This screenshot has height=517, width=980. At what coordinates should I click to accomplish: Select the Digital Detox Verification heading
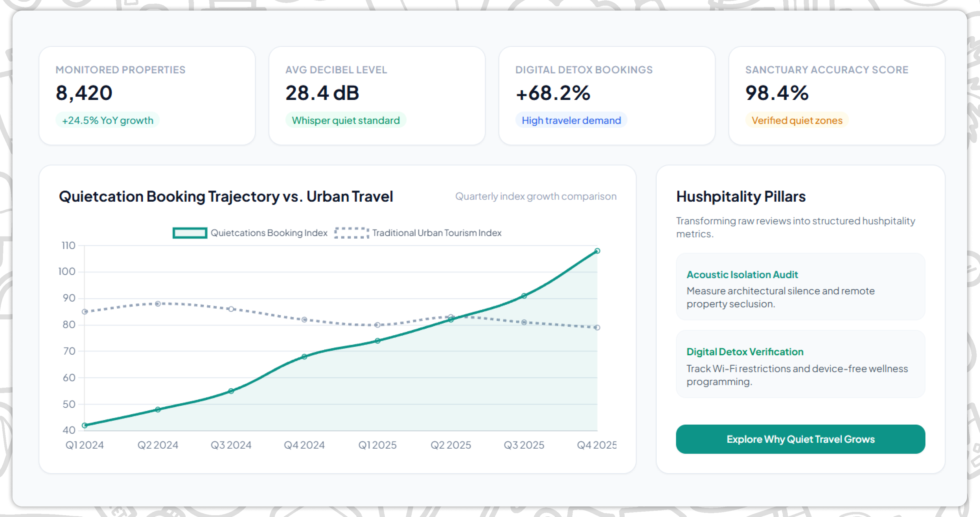click(x=745, y=352)
